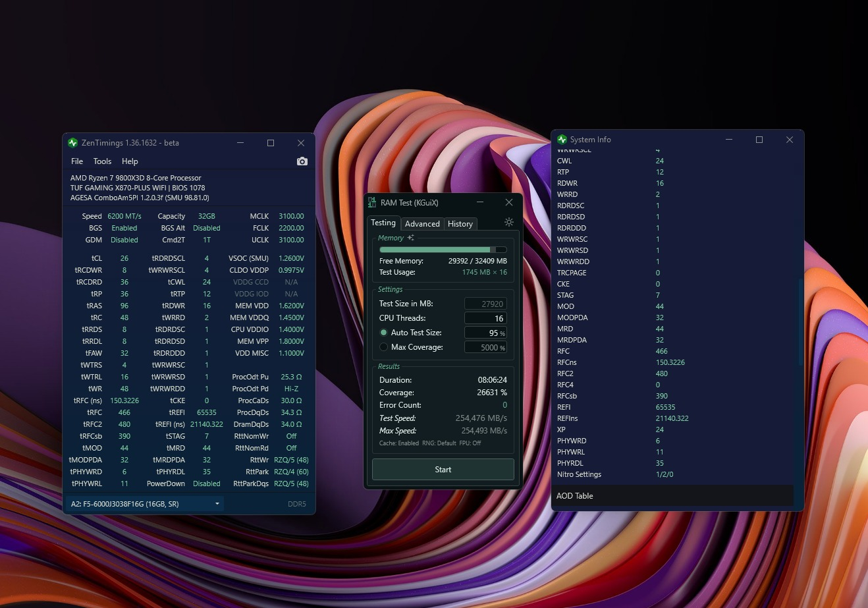Screen dimensions: 868x608
Task: Close the System Info window
Action: (x=790, y=140)
